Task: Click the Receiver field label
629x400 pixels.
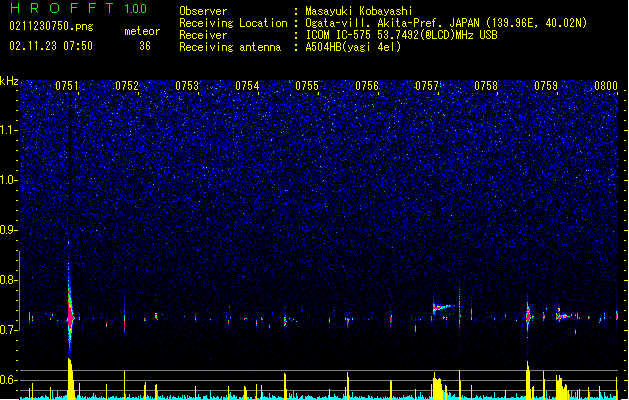Action: [x=203, y=35]
